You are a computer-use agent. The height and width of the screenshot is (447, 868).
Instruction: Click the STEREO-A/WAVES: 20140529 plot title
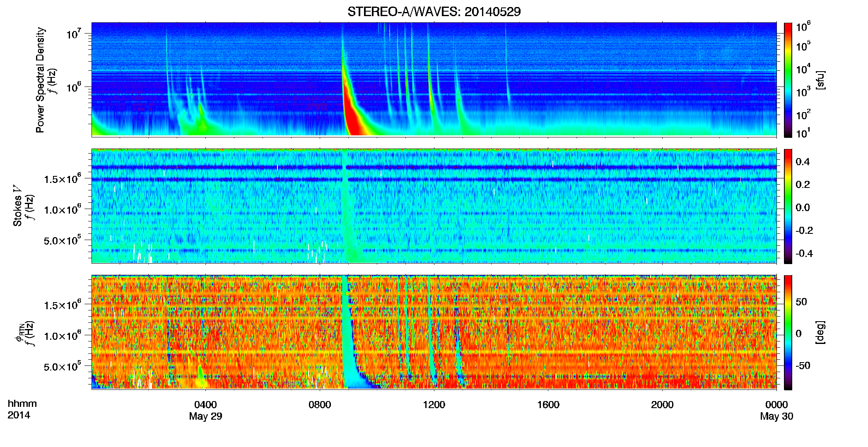tap(434, 12)
